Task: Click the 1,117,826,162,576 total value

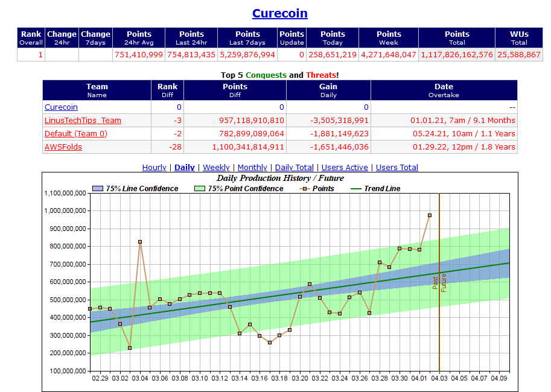Action: point(457,55)
